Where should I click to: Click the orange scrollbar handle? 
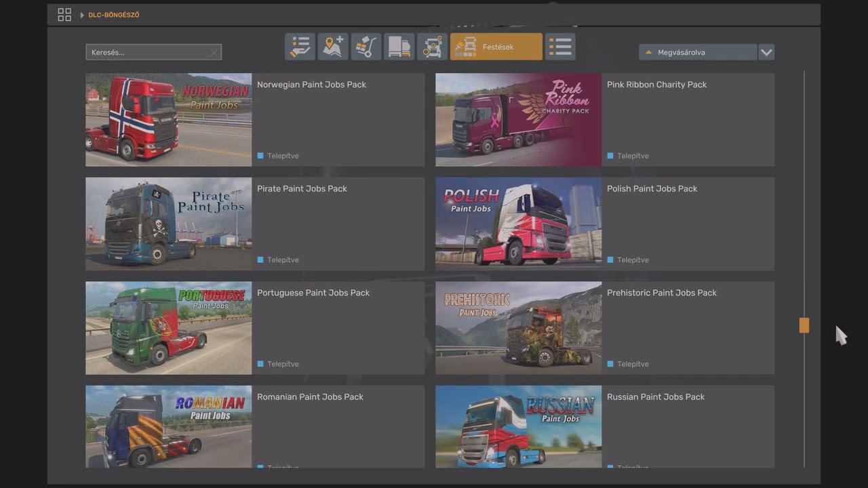[x=804, y=325]
